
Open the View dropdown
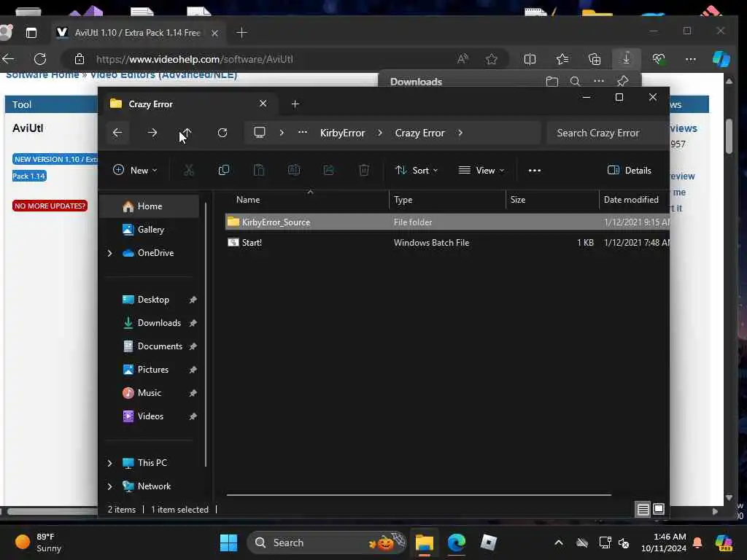(481, 170)
